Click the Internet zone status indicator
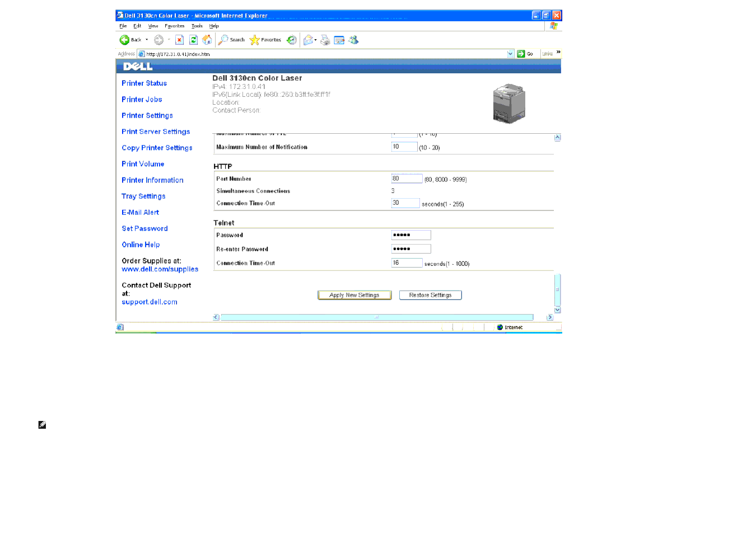 510,327
